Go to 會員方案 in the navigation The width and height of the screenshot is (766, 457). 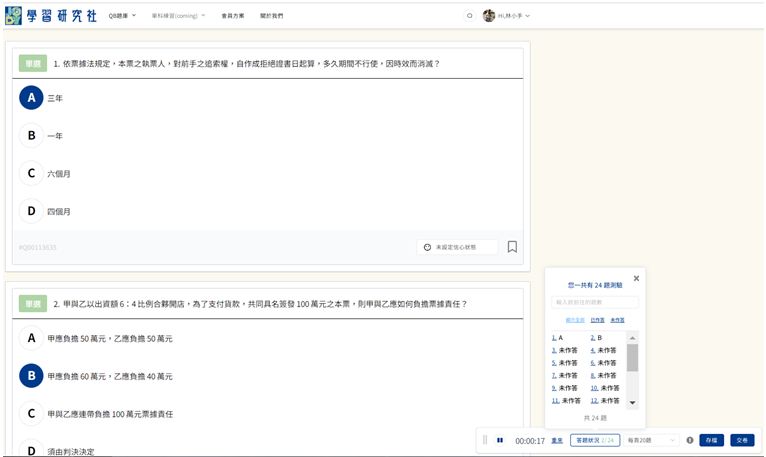tap(232, 16)
